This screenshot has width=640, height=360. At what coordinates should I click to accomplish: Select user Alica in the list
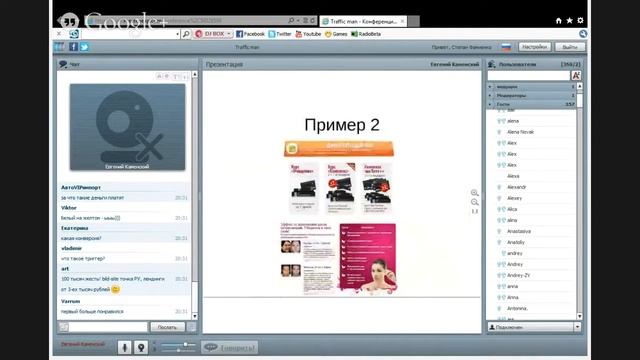pyautogui.click(x=512, y=209)
